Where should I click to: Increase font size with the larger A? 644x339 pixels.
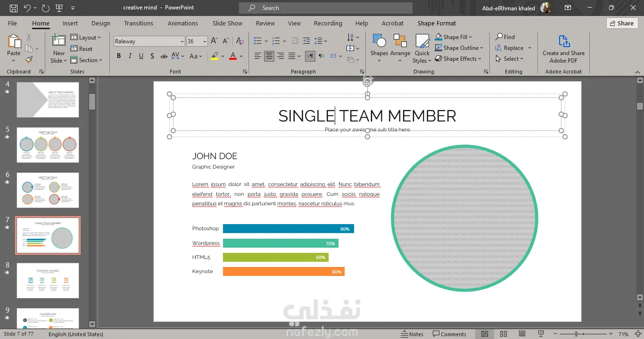tap(214, 41)
